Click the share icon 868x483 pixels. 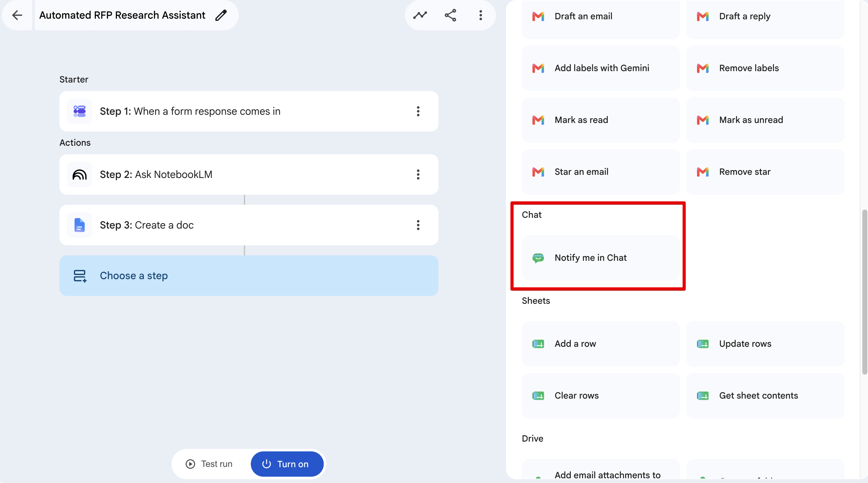tap(450, 15)
